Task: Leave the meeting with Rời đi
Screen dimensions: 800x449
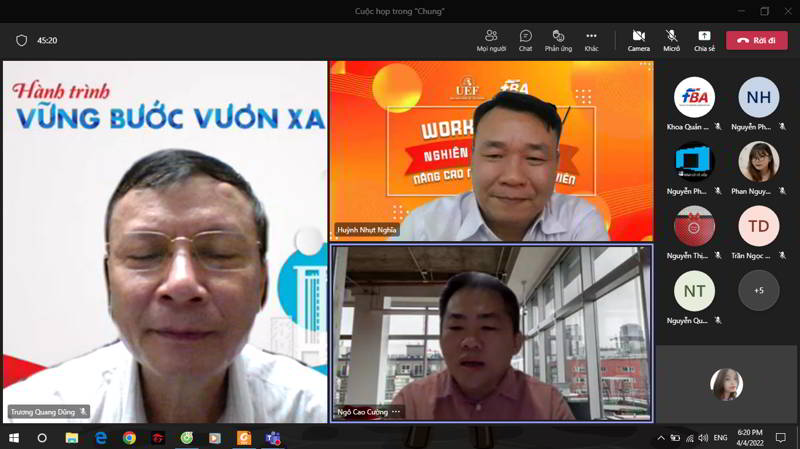Action: coord(757,40)
